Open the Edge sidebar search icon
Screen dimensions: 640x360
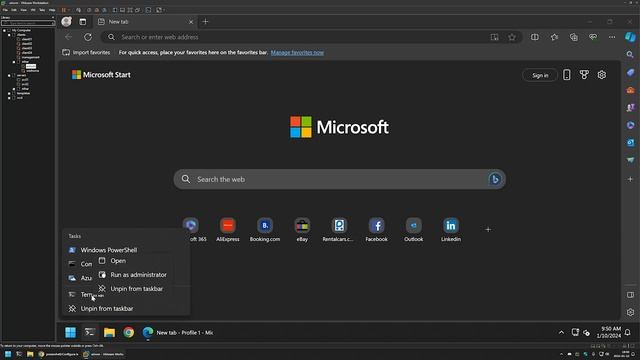point(630,54)
